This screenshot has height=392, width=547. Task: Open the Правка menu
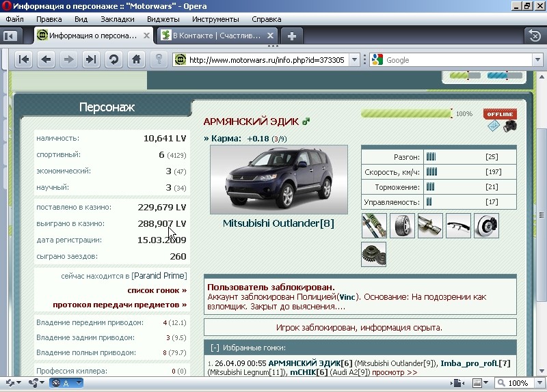coord(49,19)
